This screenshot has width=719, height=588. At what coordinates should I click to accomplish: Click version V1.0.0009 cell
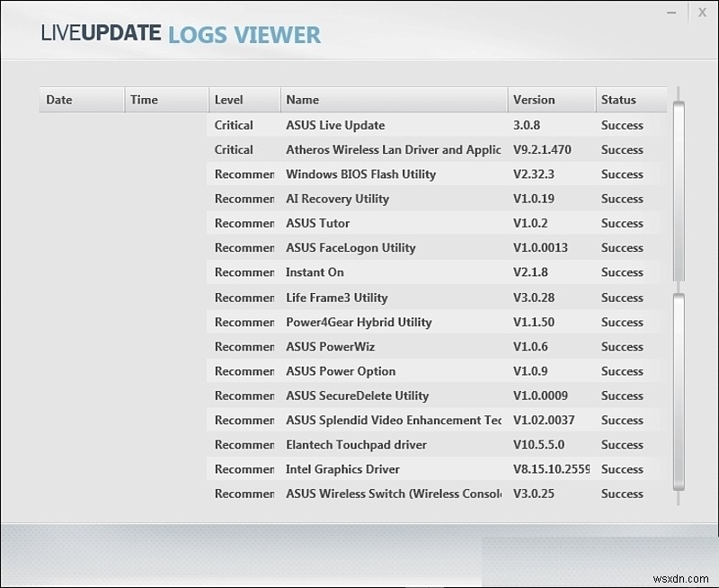click(540, 396)
